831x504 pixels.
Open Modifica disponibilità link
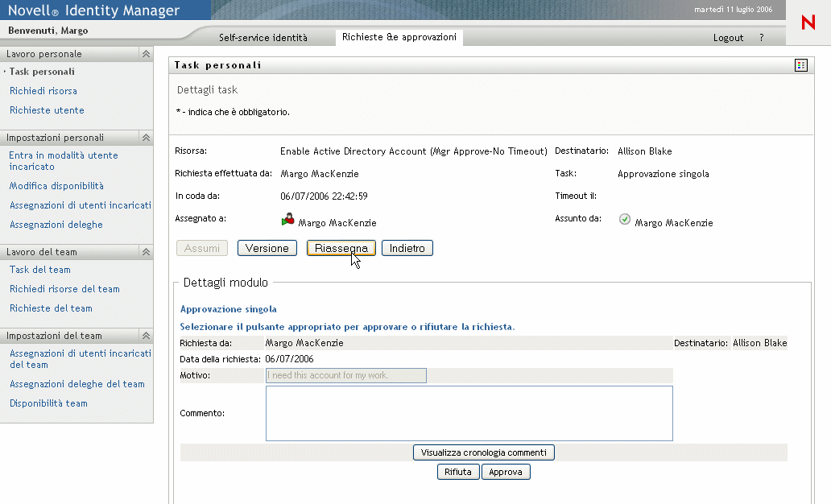click(x=56, y=186)
